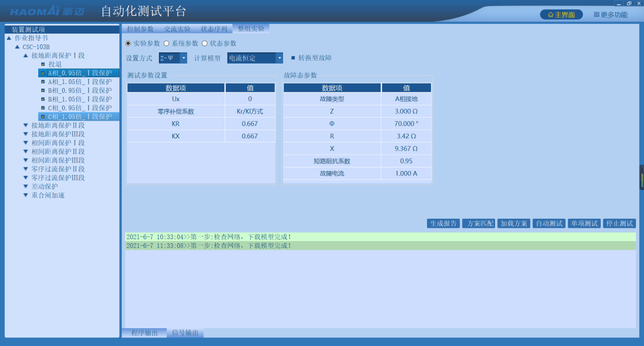Click the 生成报告 button
The width and height of the screenshot is (644, 346).
(x=443, y=223)
